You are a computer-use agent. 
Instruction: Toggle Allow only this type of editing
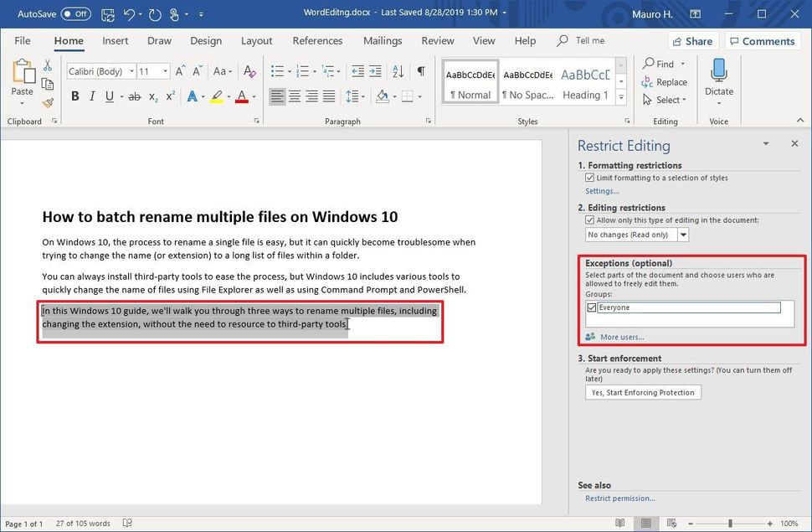click(x=590, y=220)
